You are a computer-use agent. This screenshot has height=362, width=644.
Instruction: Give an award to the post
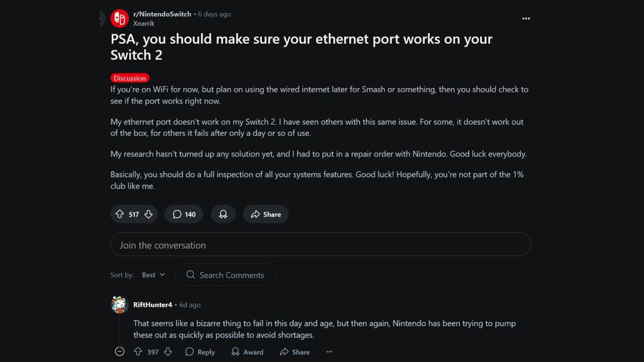(223, 214)
